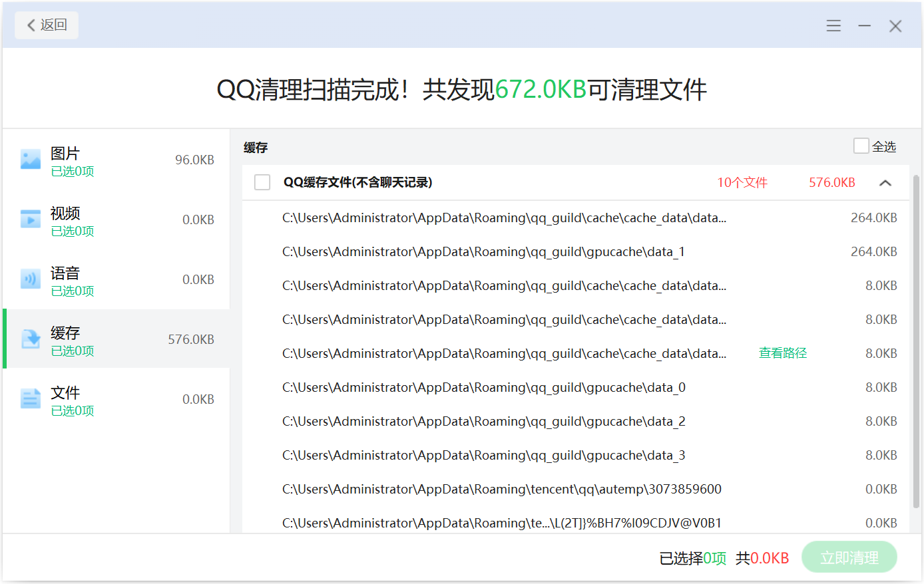Select the autemp\3073859600 file row
Image resolution: width=924 pixels, height=584 pixels.
tap(576, 489)
